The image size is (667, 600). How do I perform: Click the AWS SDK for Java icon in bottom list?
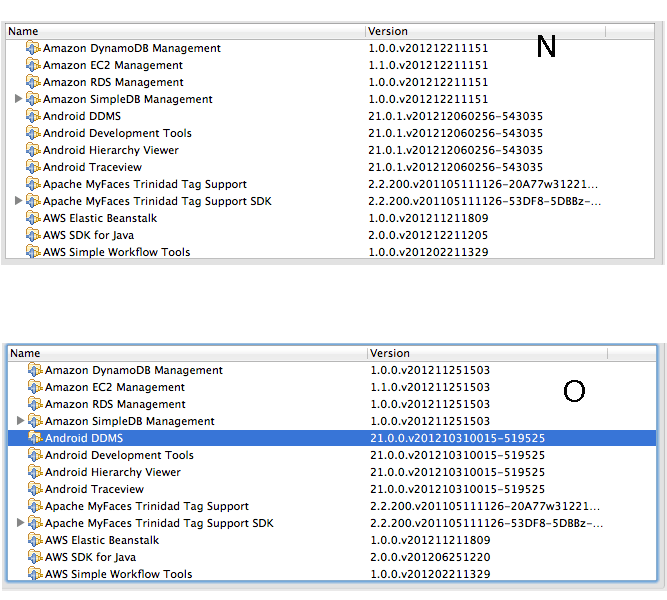click(35, 557)
